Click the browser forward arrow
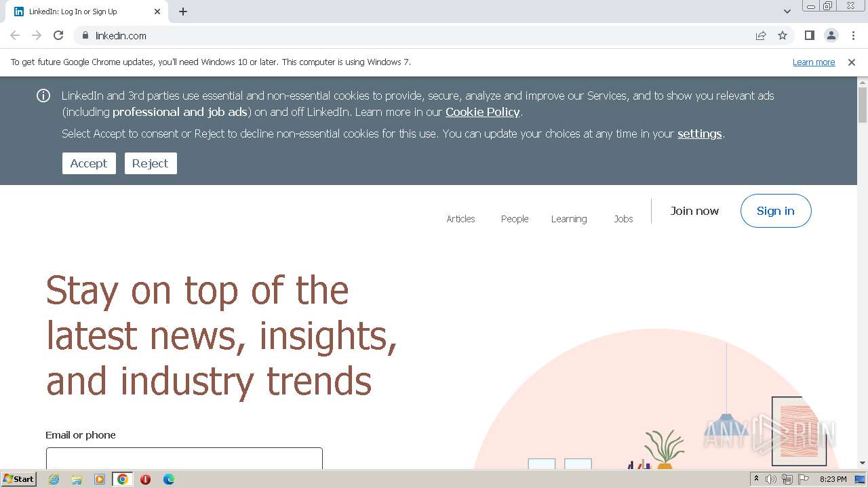This screenshot has height=488, width=868. [x=37, y=35]
